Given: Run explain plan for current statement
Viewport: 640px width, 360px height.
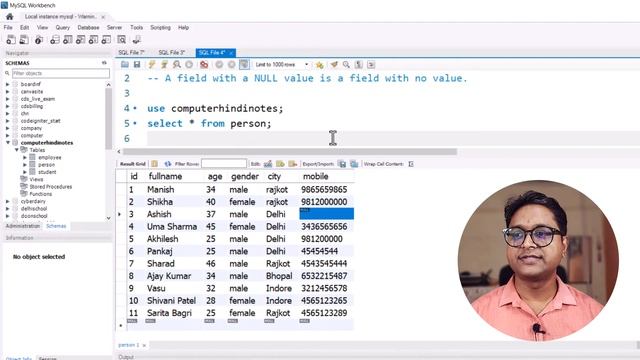Looking at the screenshot, I should point(176,64).
